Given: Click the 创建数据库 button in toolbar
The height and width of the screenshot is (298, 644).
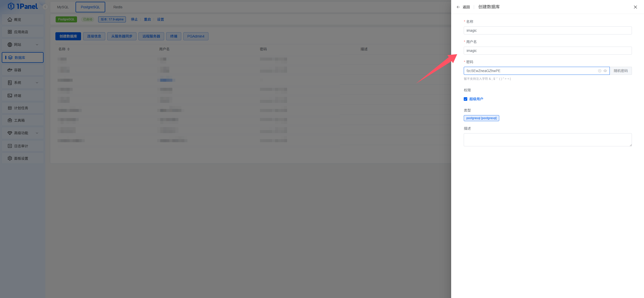Looking at the screenshot, I should (x=68, y=36).
